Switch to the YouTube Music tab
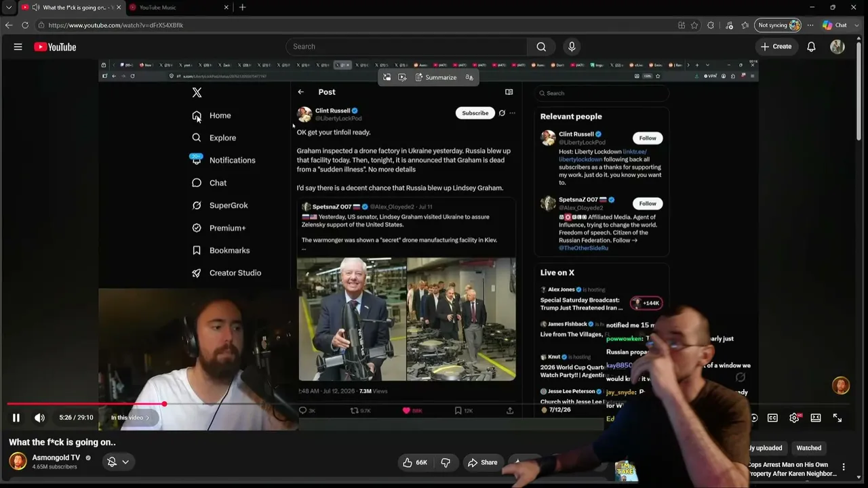This screenshot has height=488, width=868. coord(177,7)
